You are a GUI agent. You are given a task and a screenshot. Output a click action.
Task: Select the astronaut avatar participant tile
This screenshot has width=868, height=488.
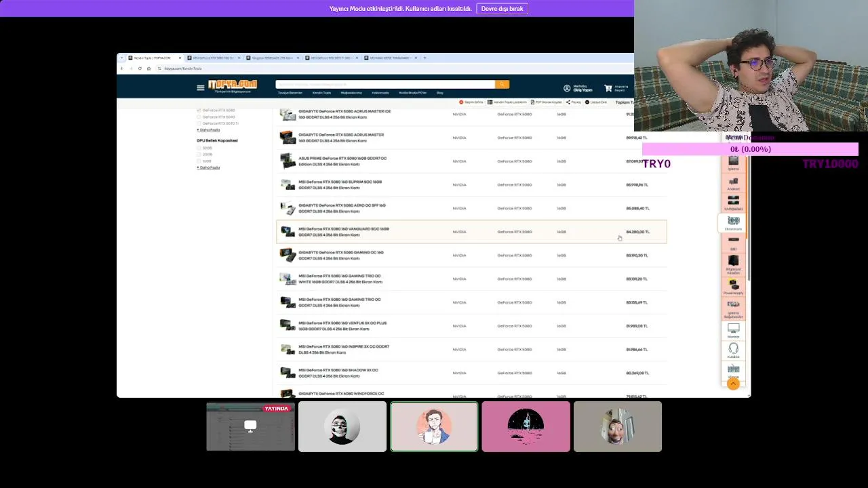coord(526,426)
